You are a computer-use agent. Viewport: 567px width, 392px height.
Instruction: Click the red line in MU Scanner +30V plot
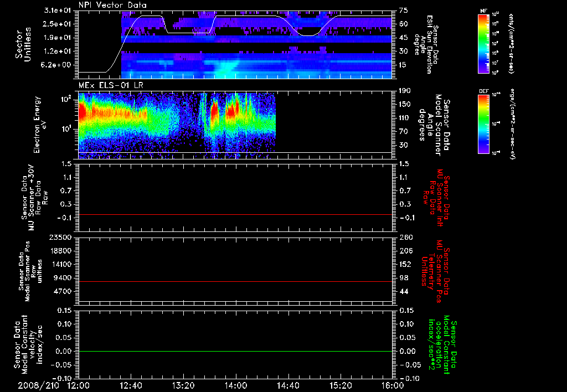pyautogui.click(x=235, y=214)
